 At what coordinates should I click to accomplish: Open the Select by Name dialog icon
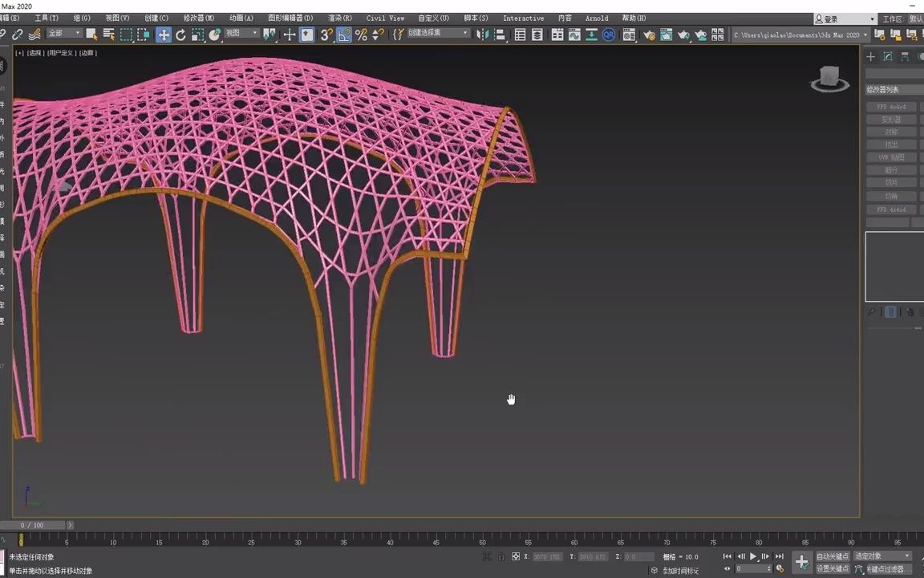tap(110, 34)
